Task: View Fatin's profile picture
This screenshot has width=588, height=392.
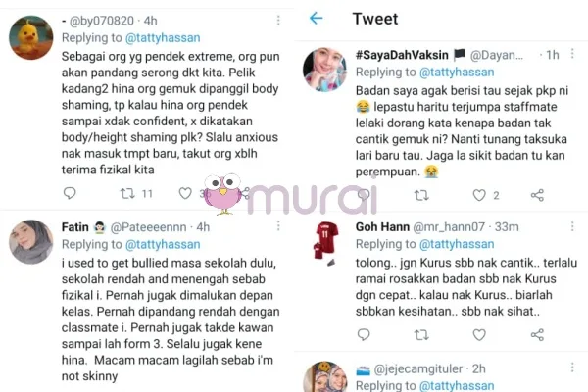Action: [x=30, y=242]
